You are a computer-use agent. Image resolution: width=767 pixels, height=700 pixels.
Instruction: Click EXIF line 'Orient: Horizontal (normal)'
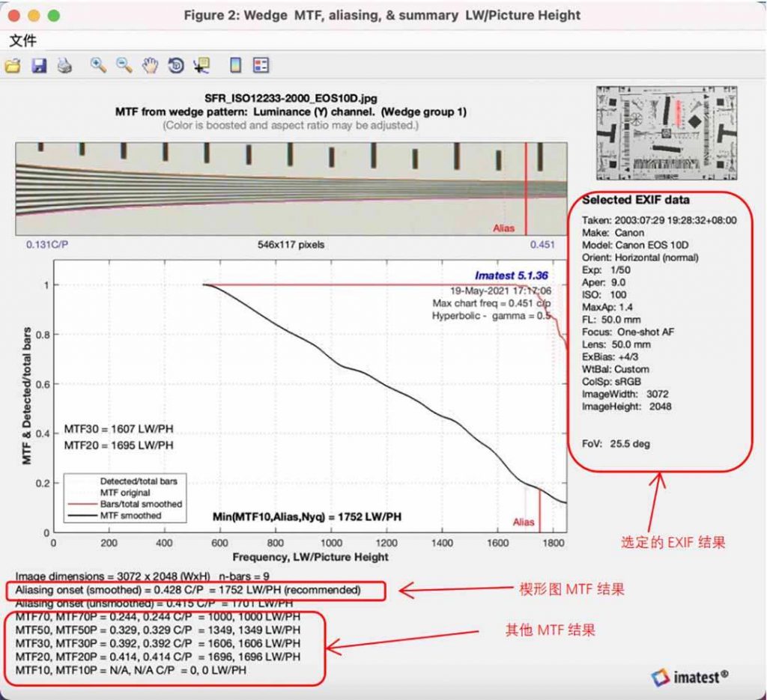(640, 258)
